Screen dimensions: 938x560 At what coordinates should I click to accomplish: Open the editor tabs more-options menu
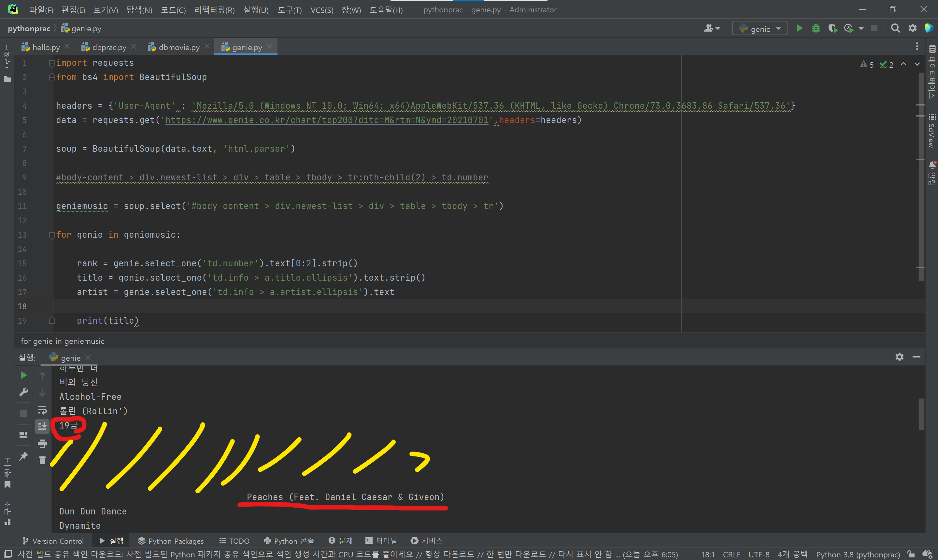point(917,47)
